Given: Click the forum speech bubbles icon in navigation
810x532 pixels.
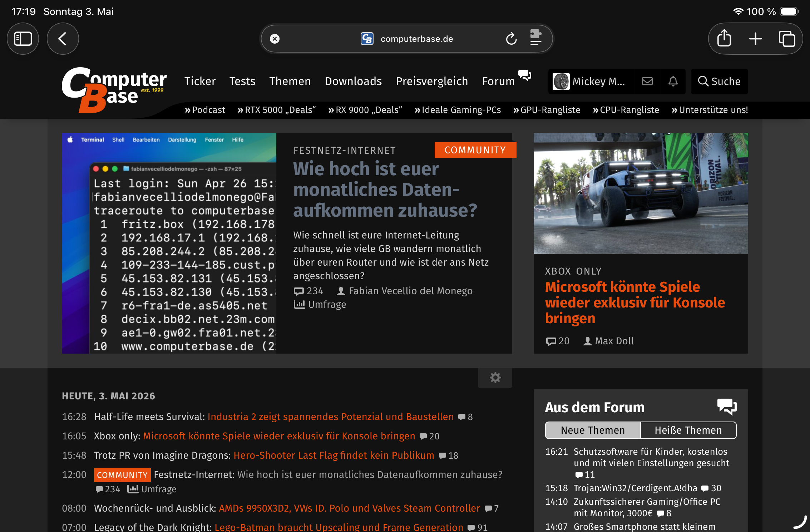Looking at the screenshot, I should click(x=525, y=75).
